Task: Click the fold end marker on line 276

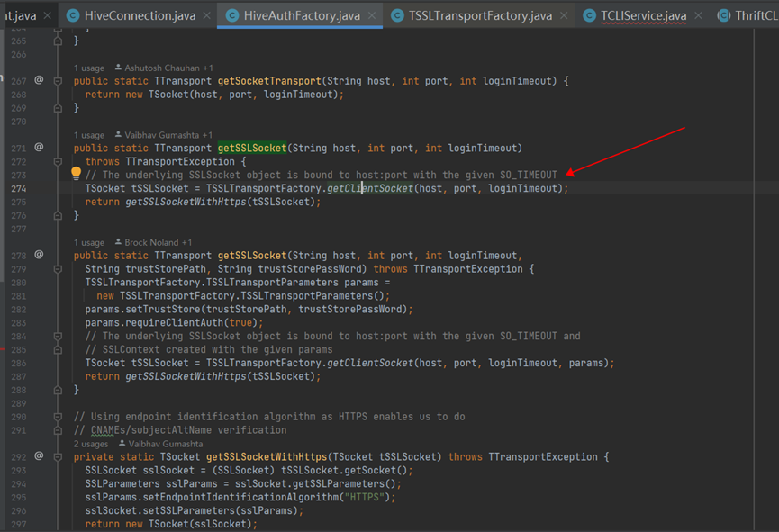Action: click(59, 215)
